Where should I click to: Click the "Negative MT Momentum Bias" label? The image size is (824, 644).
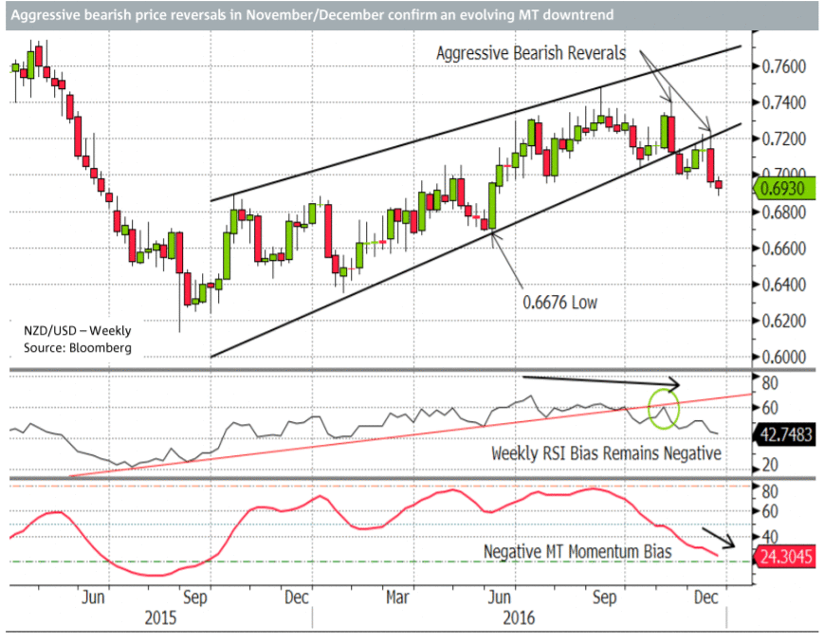pyautogui.click(x=577, y=551)
